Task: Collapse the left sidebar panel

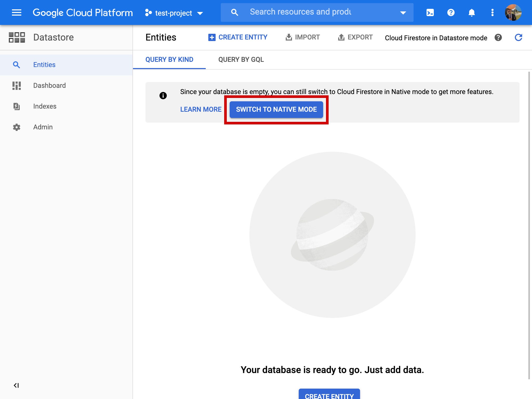Action: click(16, 385)
